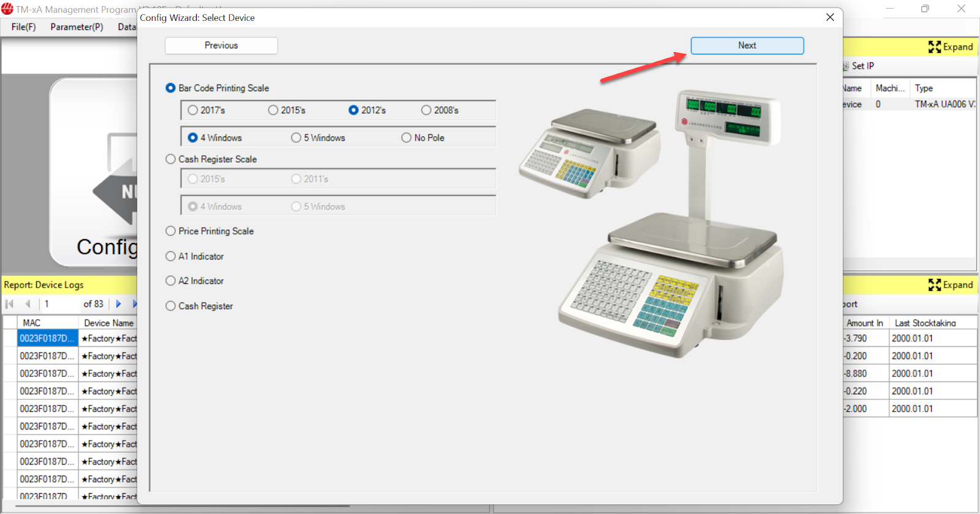Choose A1 Indicator device
Screen dimensions: 980x514
(171, 256)
